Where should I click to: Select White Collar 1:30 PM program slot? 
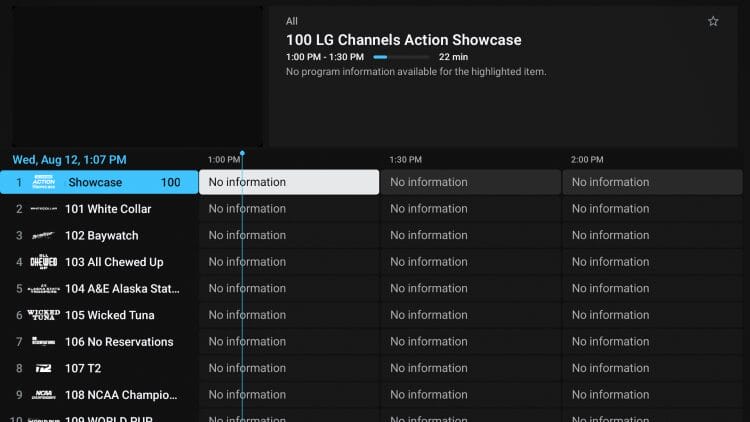[471, 209]
